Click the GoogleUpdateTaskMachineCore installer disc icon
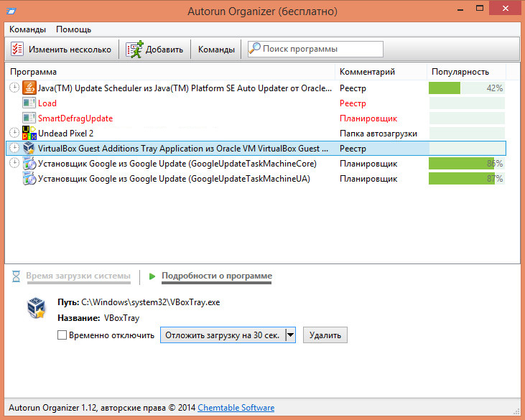The height and width of the screenshot is (420, 525). click(29, 163)
